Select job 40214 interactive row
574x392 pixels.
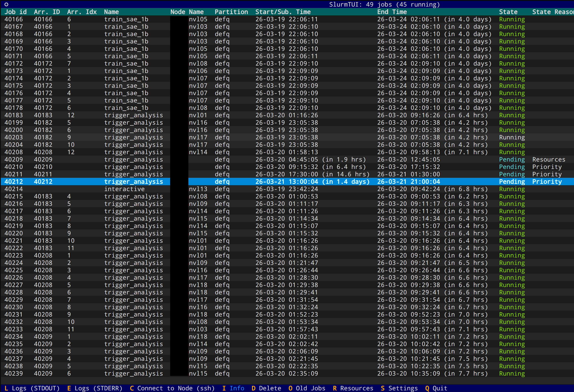pos(124,189)
